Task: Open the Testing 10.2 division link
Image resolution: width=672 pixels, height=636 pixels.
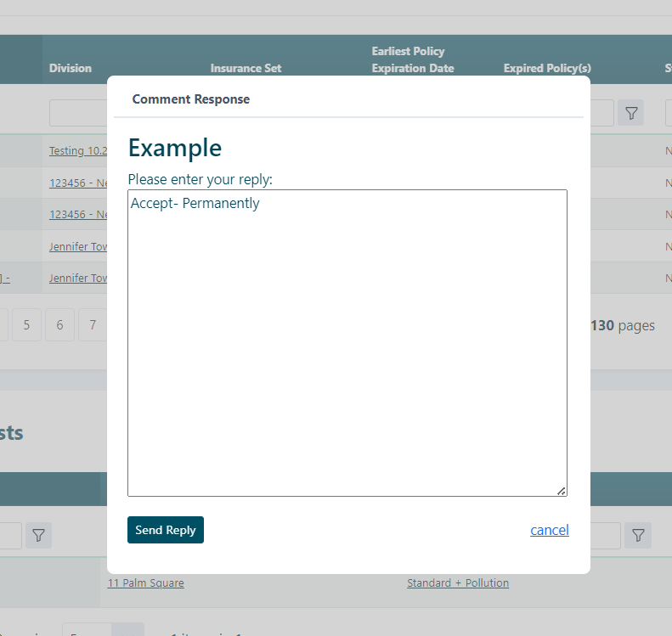Action: [x=78, y=150]
